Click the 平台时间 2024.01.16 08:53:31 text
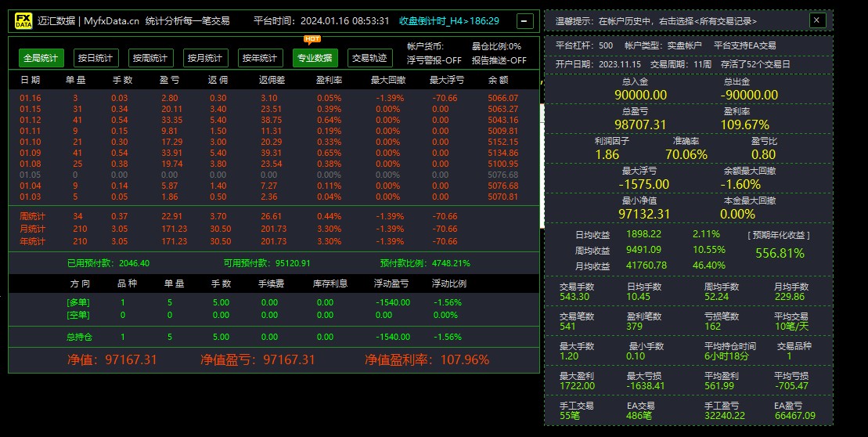The height and width of the screenshot is (437, 868). point(322,21)
